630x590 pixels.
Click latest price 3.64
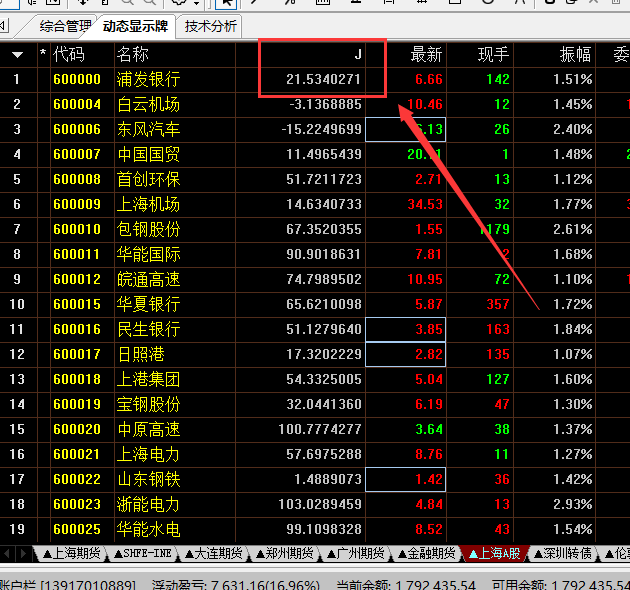tap(429, 429)
